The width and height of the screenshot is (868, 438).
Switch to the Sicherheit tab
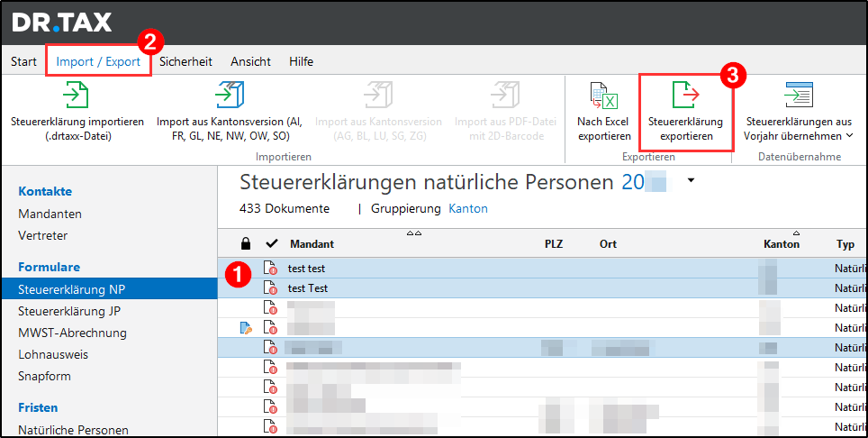[185, 61]
